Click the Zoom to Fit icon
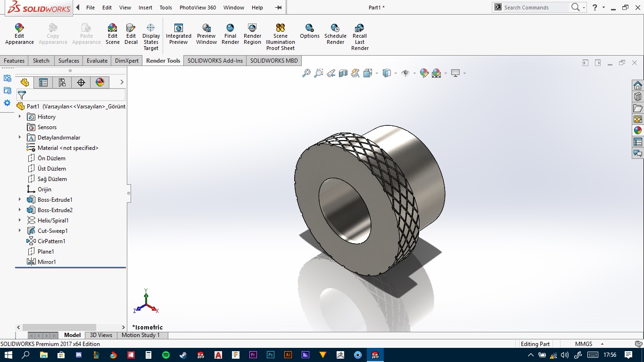The width and height of the screenshot is (644, 362). click(x=306, y=73)
